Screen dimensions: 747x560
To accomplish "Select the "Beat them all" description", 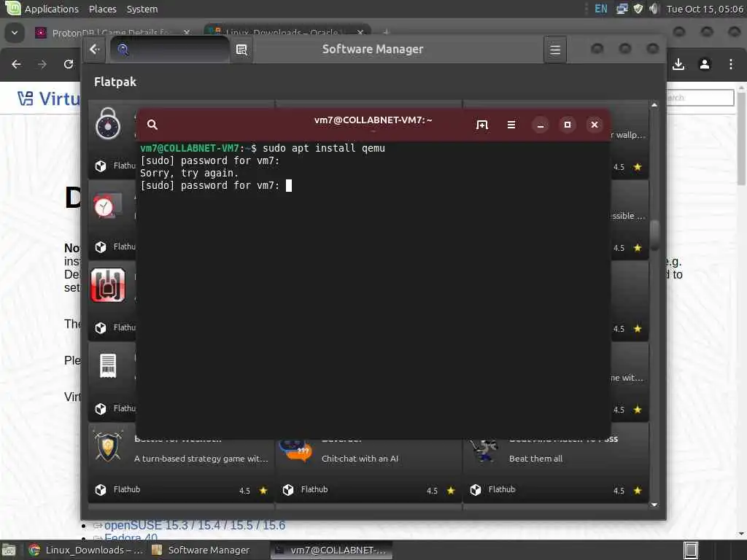I will tap(535, 459).
